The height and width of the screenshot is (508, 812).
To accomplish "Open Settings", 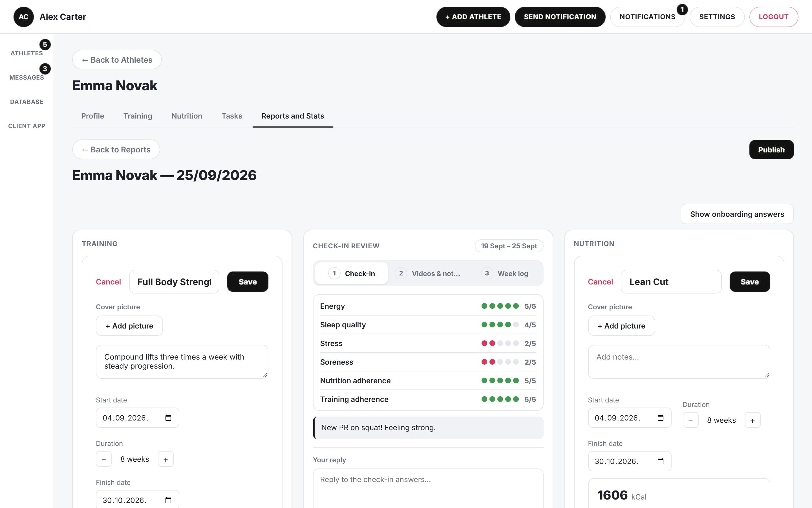I will click(x=717, y=17).
